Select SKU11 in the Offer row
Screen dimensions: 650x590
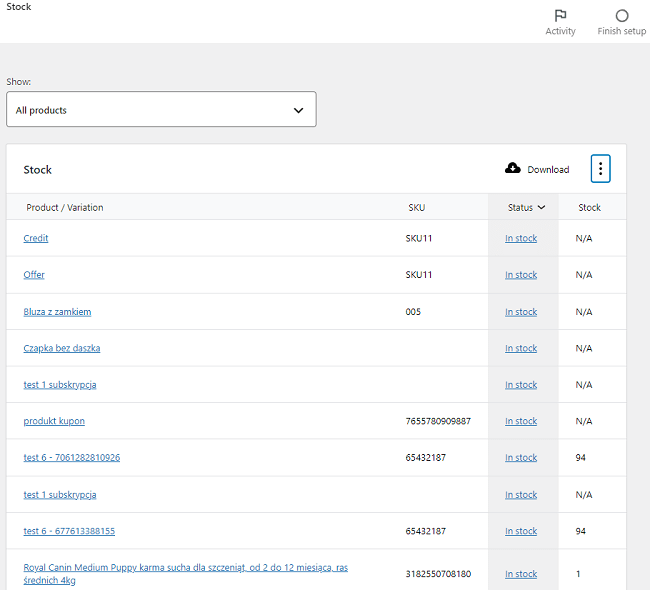[x=419, y=275]
